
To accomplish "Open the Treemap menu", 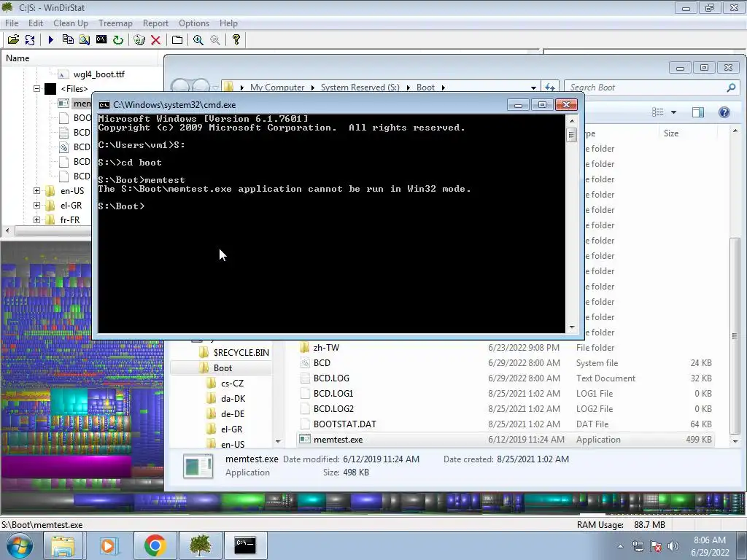I will 115,23.
